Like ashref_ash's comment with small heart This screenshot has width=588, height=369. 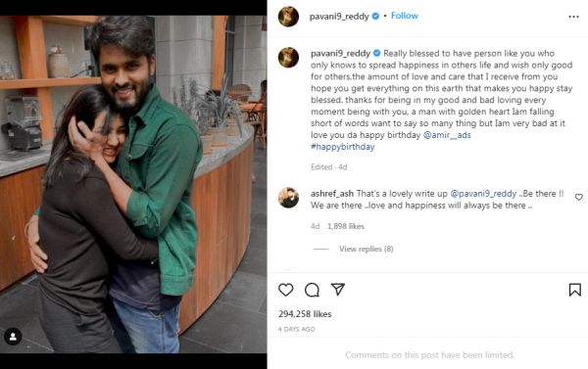579,197
